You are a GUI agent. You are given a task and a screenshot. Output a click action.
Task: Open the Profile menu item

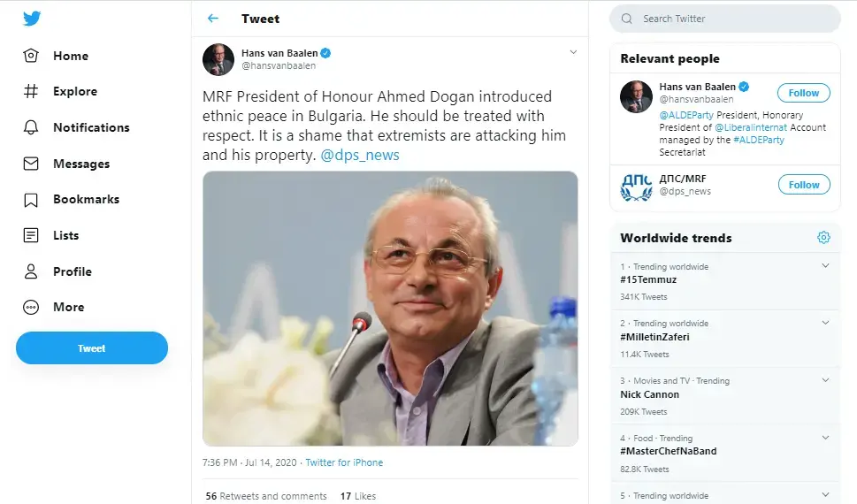(x=72, y=271)
